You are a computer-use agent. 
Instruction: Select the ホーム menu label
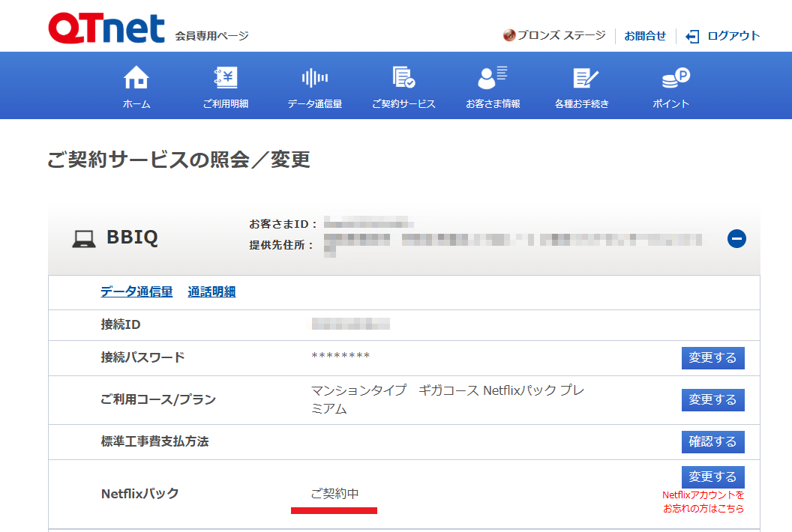click(x=136, y=104)
